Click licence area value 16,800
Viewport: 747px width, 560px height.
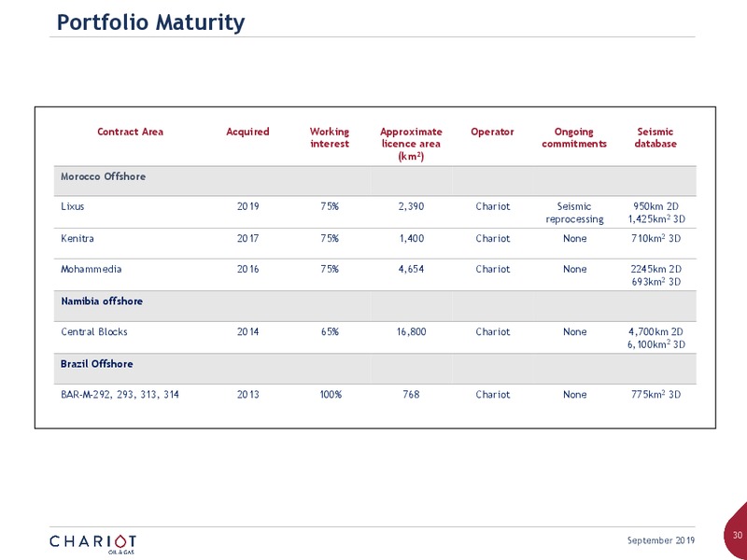click(411, 332)
